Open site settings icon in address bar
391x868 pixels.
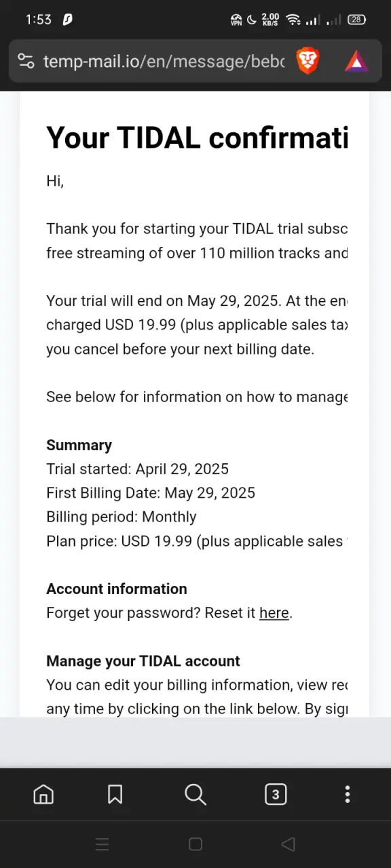(26, 62)
